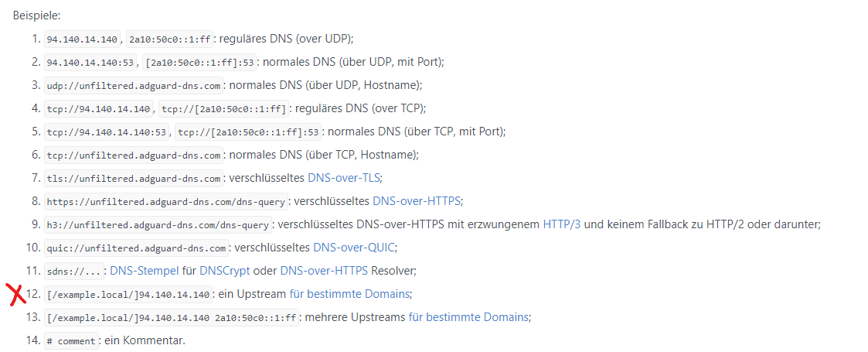The image size is (868, 352).
Task: Click the '# comment' code snippet
Action: (x=71, y=341)
